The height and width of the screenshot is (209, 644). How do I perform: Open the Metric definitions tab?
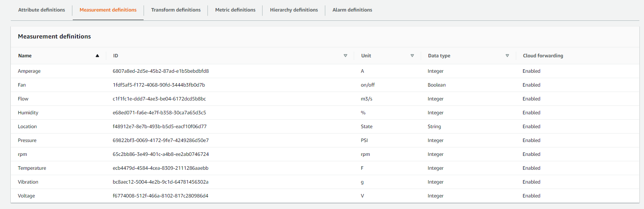pos(235,10)
